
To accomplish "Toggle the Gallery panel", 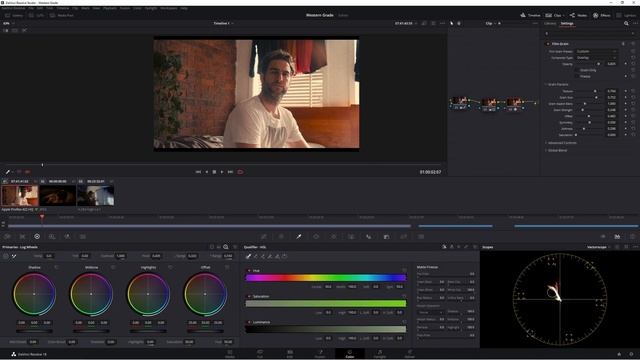I will (14, 16).
